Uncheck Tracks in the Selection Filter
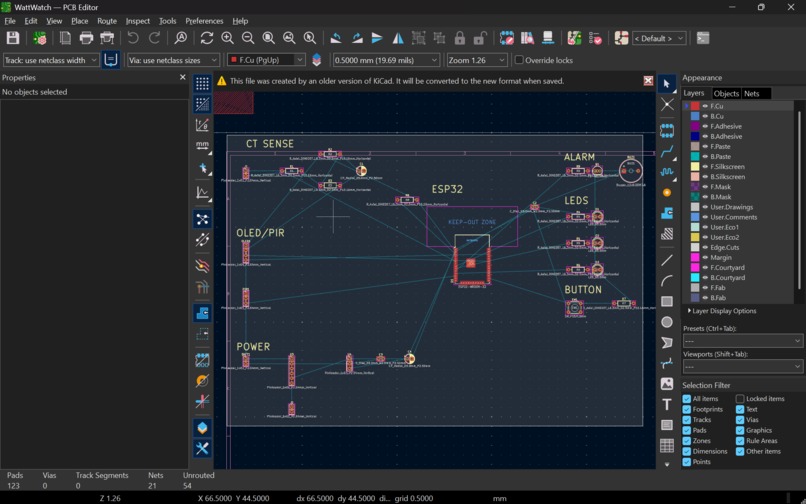806x504 pixels. tap(687, 420)
